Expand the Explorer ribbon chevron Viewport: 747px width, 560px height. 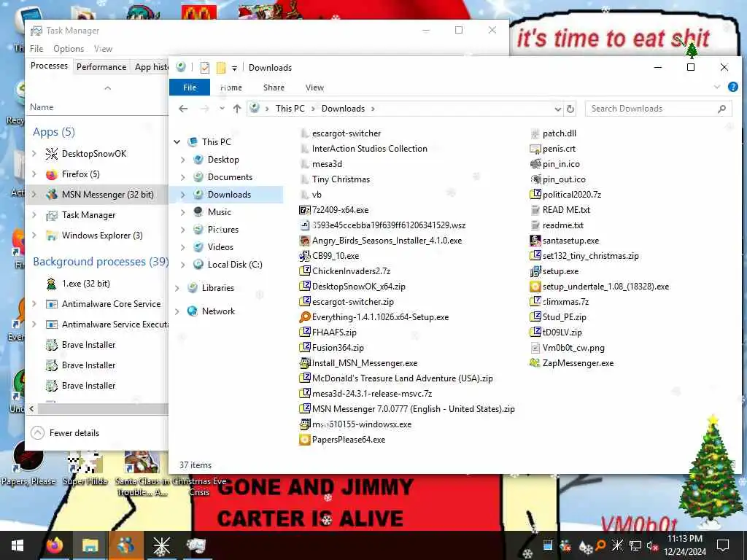(717, 87)
